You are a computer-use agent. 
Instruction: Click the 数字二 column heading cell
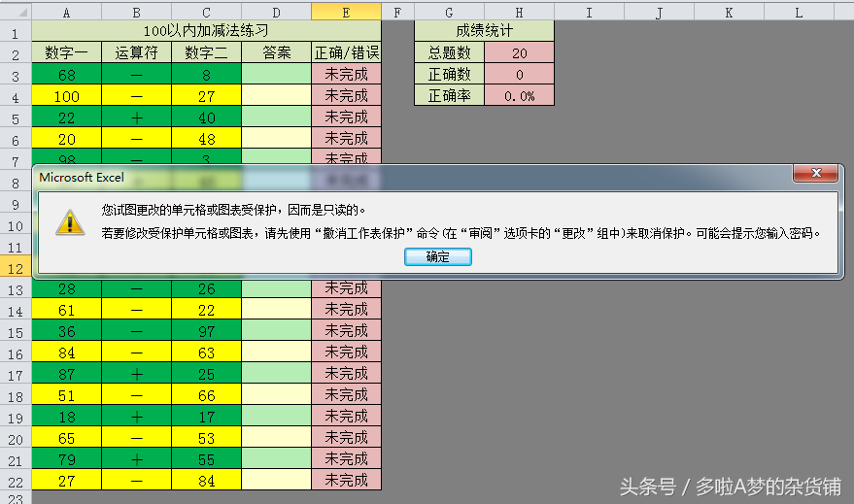pos(206,52)
